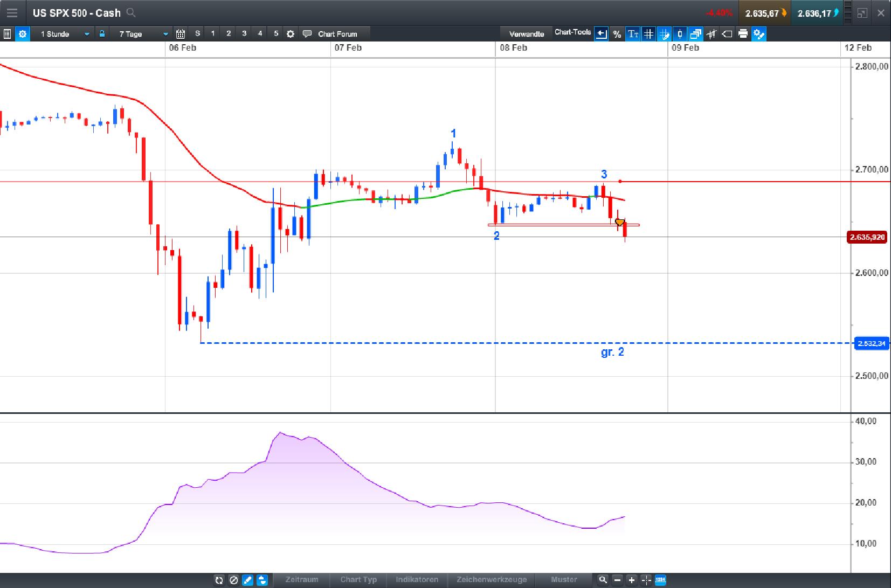This screenshot has height=588, width=891.
Task: Select the timeframe preset 5
Action: [x=276, y=33]
